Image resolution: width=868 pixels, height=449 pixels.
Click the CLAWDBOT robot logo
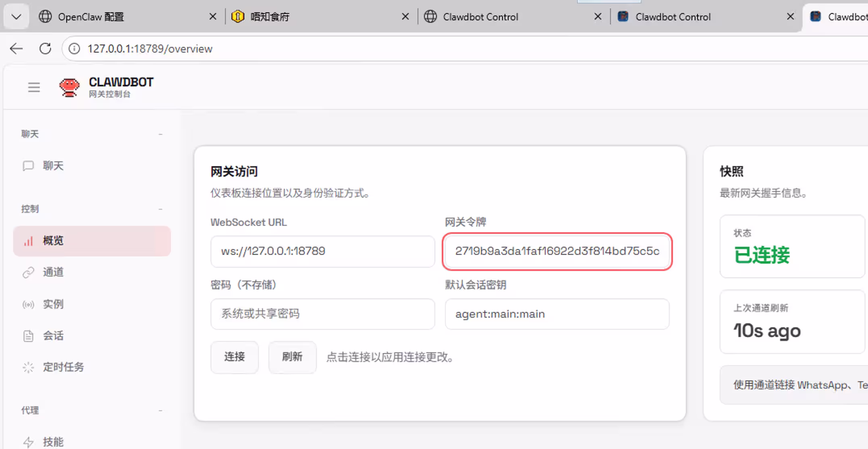point(69,87)
